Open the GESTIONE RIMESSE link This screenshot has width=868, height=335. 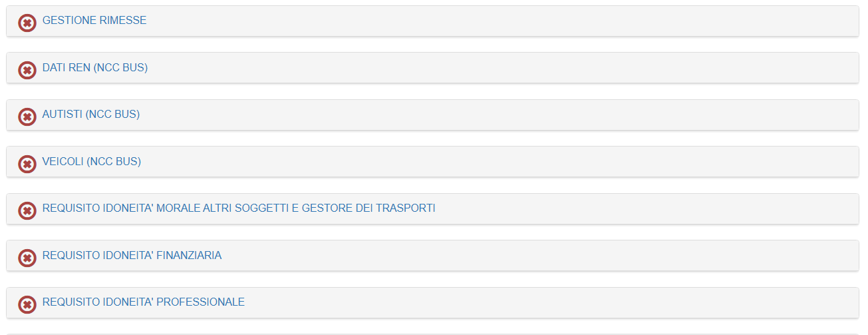[x=94, y=21]
